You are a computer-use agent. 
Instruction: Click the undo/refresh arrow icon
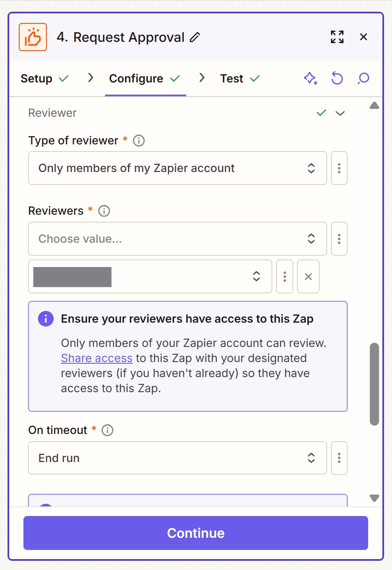[337, 78]
